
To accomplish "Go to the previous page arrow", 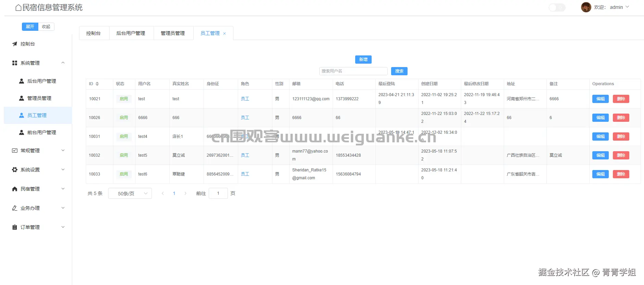I will 163,193.
